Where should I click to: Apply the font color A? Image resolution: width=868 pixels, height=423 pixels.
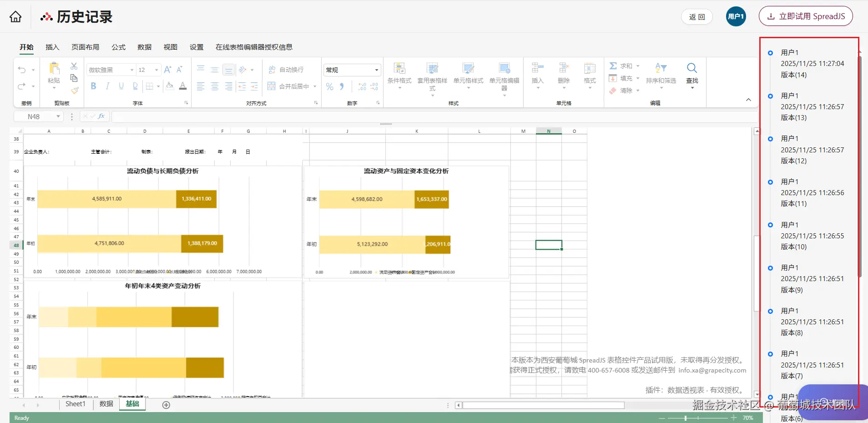183,86
